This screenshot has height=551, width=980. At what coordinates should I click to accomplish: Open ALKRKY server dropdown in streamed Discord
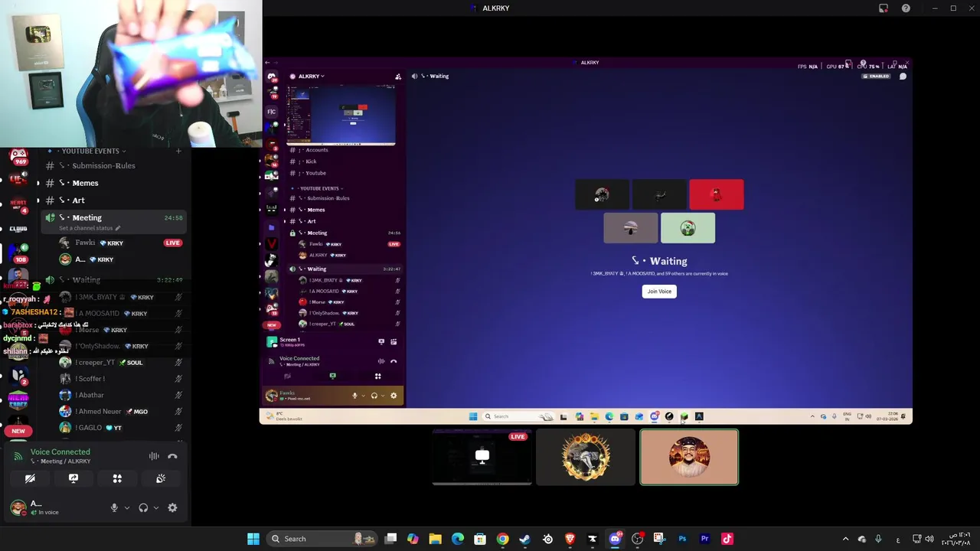(x=312, y=77)
